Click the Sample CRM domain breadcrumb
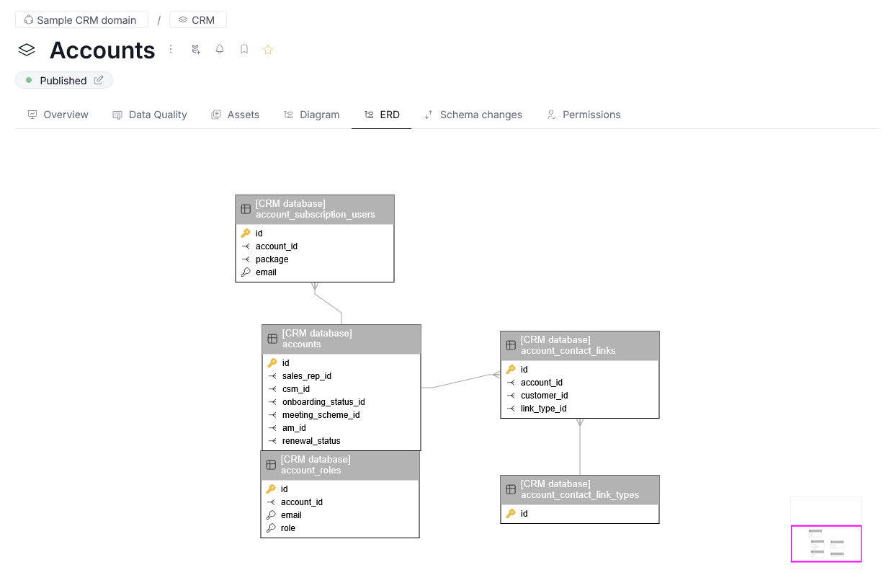 (81, 19)
